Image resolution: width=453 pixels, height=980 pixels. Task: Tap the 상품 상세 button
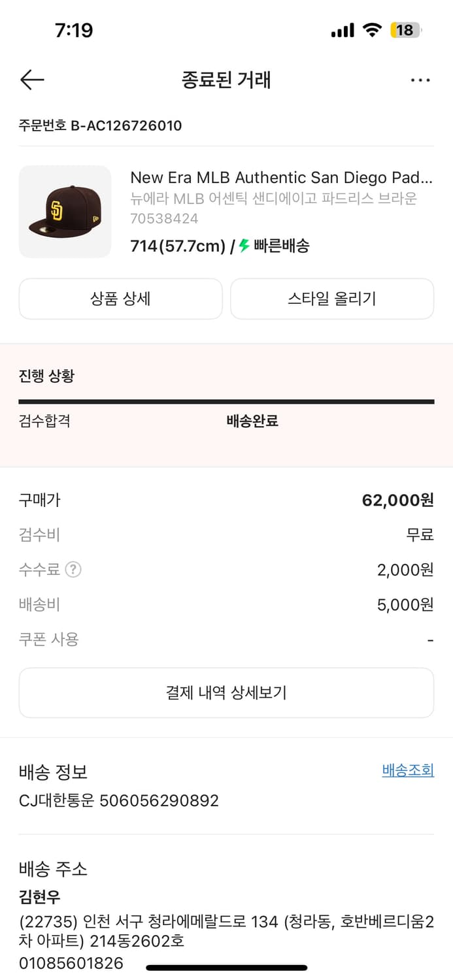pos(120,299)
